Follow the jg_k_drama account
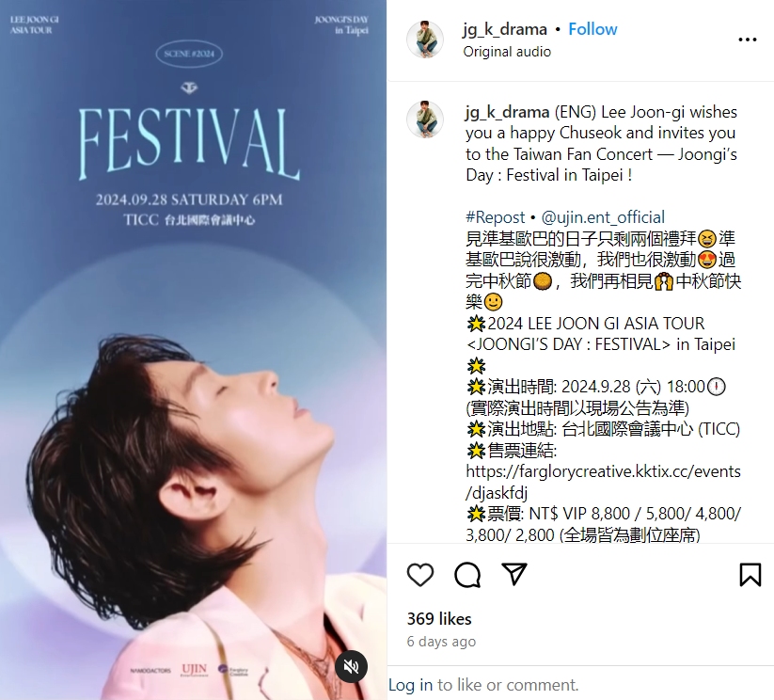Screen dimensions: 774x700 click(x=592, y=29)
